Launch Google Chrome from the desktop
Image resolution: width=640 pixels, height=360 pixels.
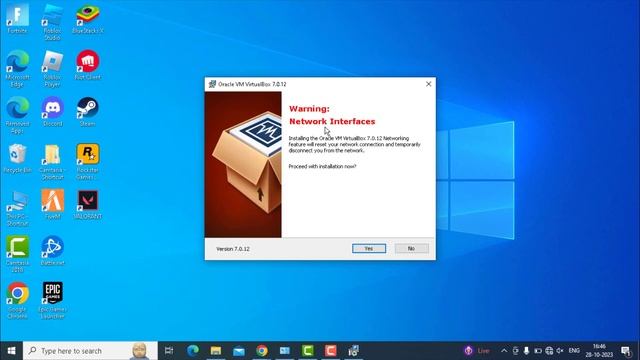click(17, 300)
